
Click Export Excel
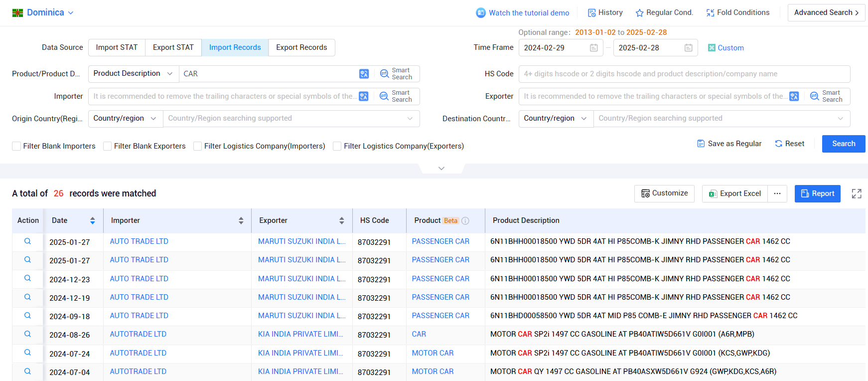coord(735,193)
